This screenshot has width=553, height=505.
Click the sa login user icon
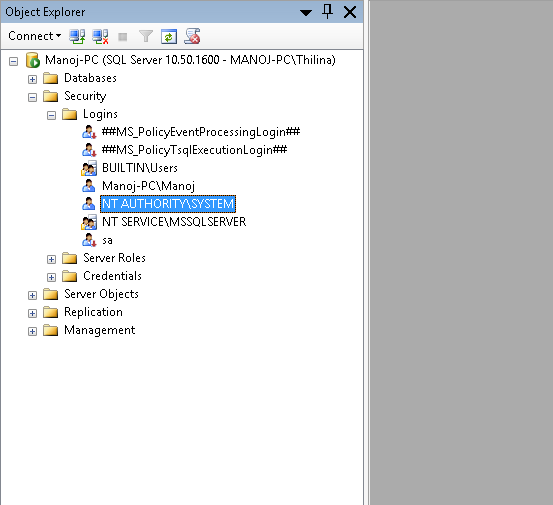coord(89,240)
